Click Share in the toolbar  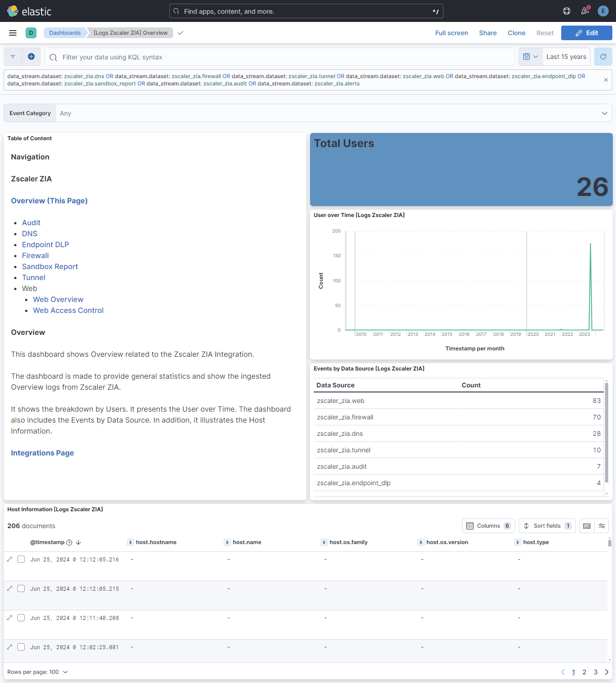488,33
